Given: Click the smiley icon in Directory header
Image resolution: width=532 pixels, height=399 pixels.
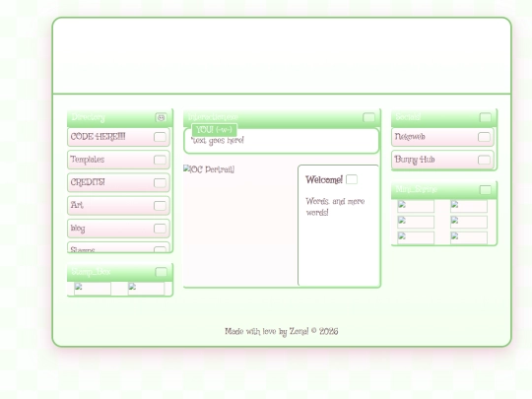Looking at the screenshot, I should (x=162, y=117).
